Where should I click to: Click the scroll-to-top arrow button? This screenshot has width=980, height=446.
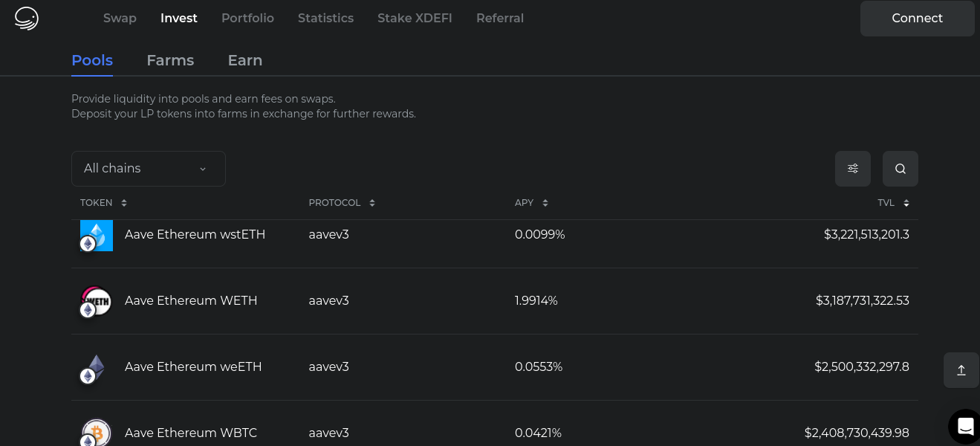coord(961,369)
